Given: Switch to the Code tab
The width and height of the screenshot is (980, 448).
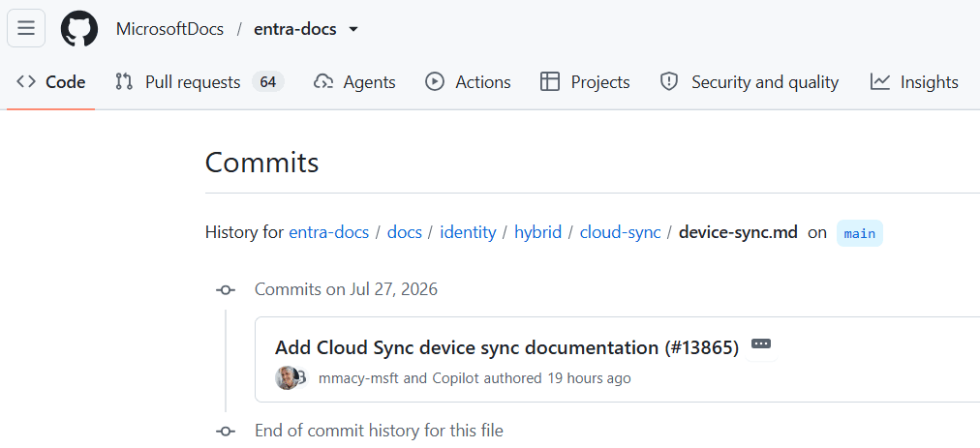Looking at the screenshot, I should [50, 82].
